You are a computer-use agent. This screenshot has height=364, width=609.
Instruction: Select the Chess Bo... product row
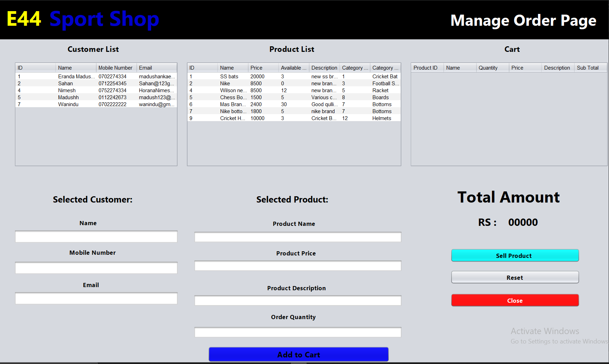coord(233,97)
